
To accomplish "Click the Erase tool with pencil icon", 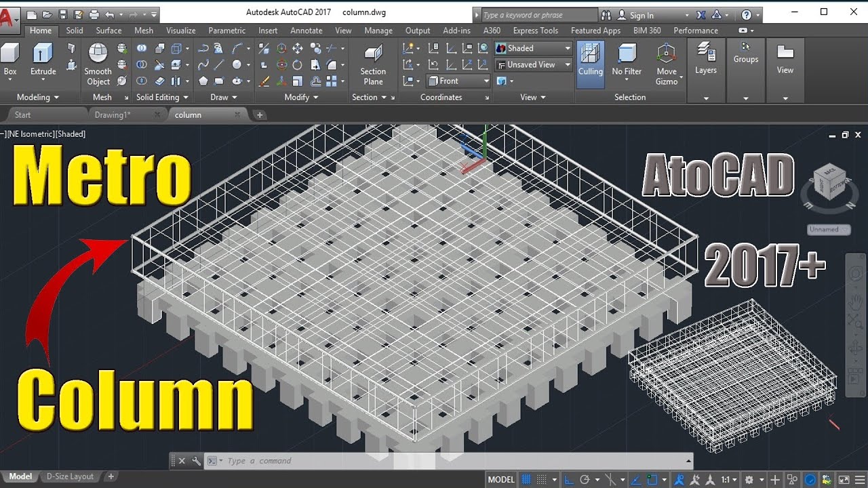I will tap(264, 81).
